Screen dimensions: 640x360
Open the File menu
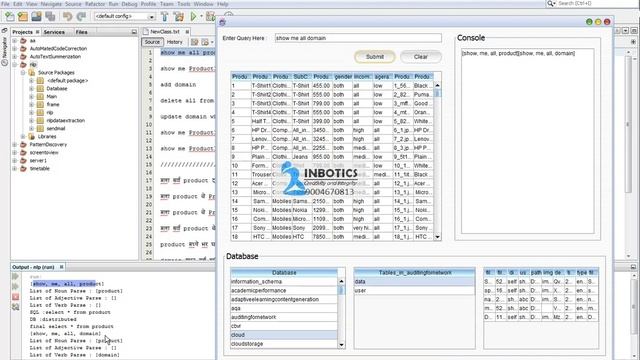click(5, 4)
